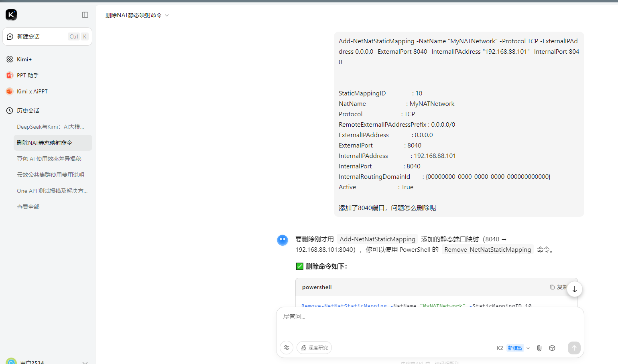Click the Ctrl K shortcut hint
Image resolution: width=618 pixels, height=364 pixels.
78,36
